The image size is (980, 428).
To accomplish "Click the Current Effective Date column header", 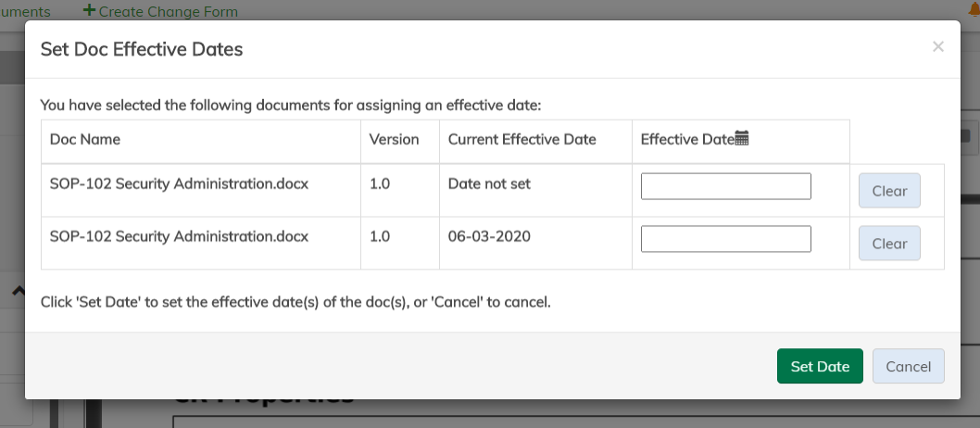I will tap(521, 139).
